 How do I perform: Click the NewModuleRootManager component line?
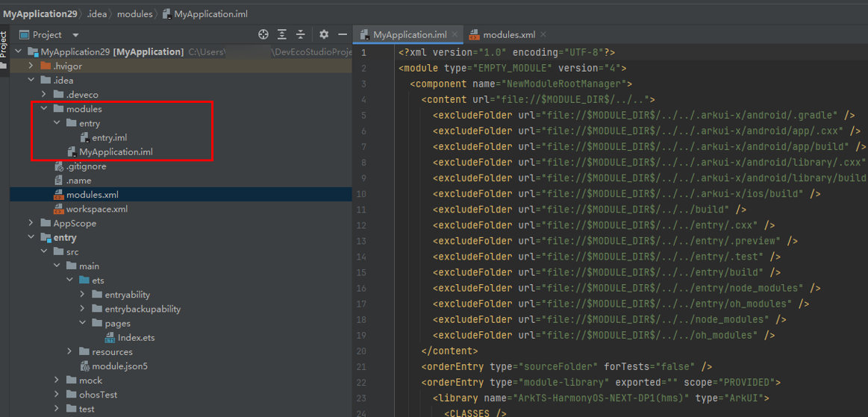coord(521,84)
